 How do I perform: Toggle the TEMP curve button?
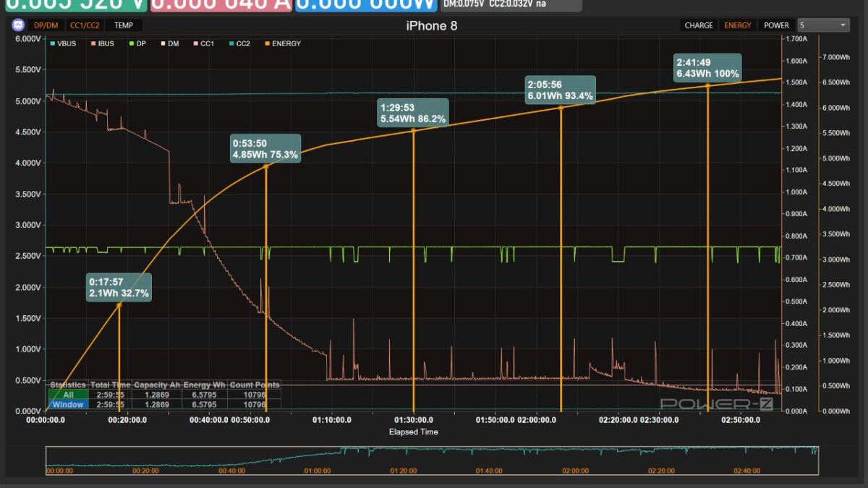pyautogui.click(x=124, y=25)
